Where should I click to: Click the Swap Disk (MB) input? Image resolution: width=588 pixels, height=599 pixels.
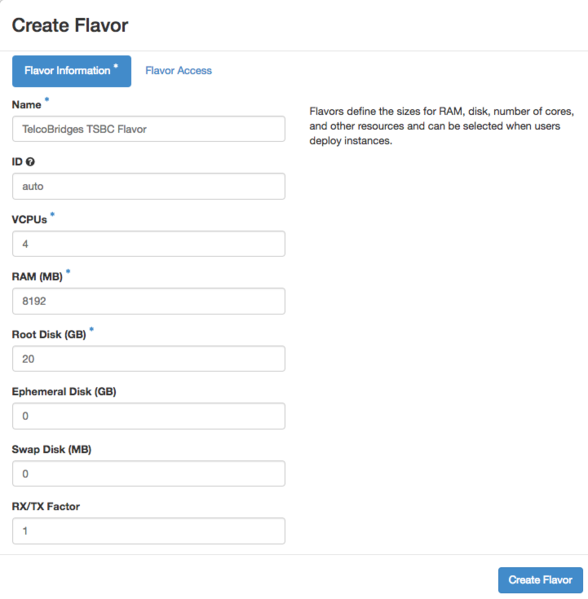click(x=149, y=474)
